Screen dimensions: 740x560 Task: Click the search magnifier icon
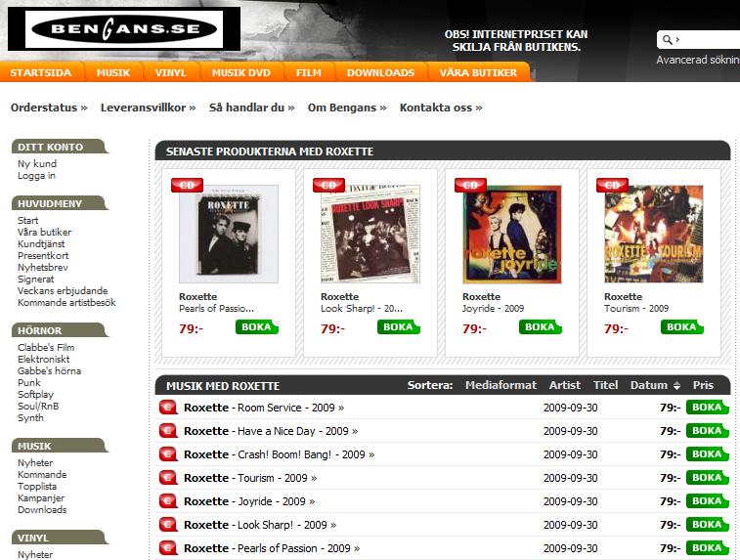[668, 40]
